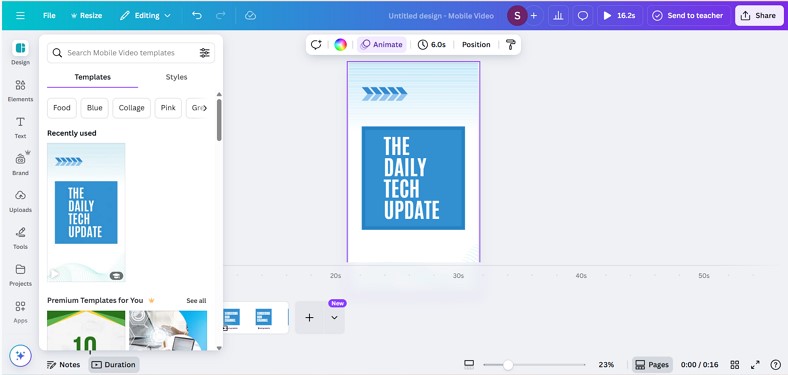Image resolution: width=788 pixels, height=375 pixels.
Task: Select the Food category chip
Action: pos(62,108)
